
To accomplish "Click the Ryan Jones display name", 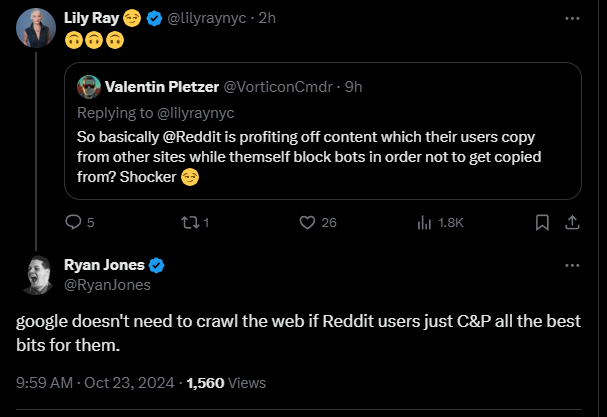I will click(x=104, y=265).
